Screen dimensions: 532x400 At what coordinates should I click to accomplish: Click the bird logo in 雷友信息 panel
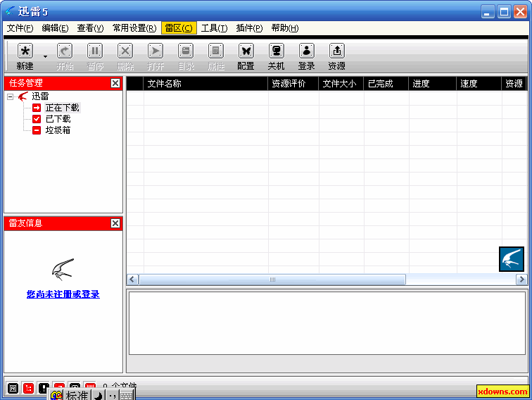click(x=63, y=270)
